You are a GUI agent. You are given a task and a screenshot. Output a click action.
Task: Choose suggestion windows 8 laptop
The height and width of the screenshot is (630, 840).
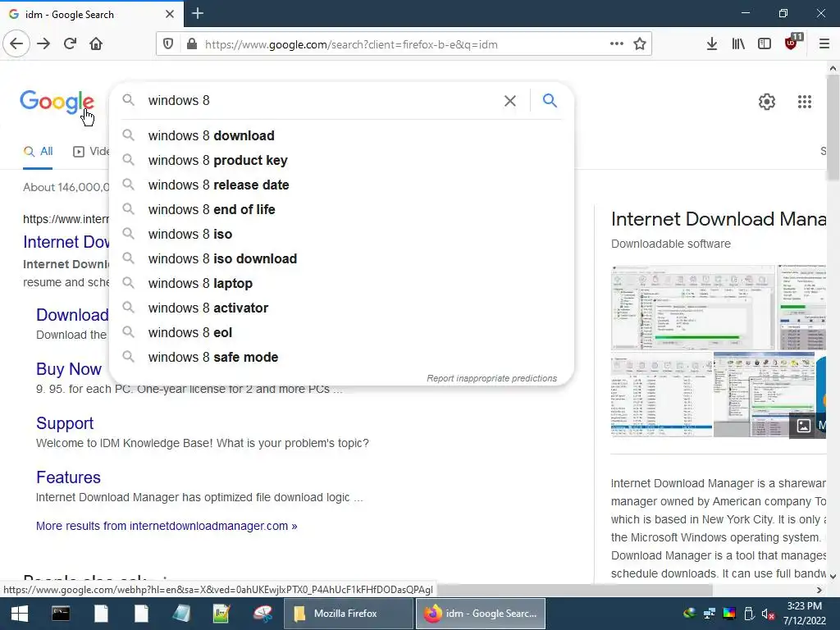pyautogui.click(x=342, y=283)
